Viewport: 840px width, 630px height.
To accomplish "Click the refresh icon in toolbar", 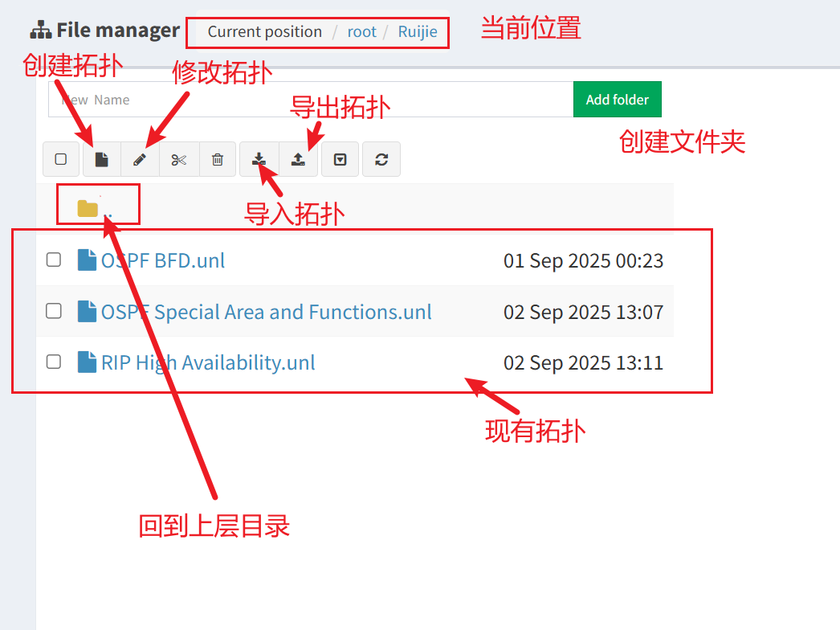I will coord(381,159).
